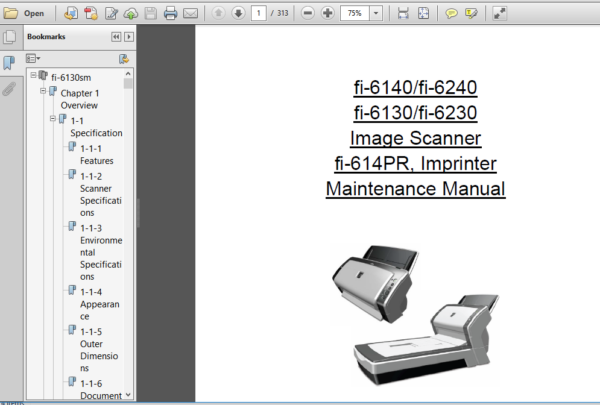This screenshot has width=600, height=405.
Task: Click the fi-614PR, Imprinter title line
Action: pos(416,164)
